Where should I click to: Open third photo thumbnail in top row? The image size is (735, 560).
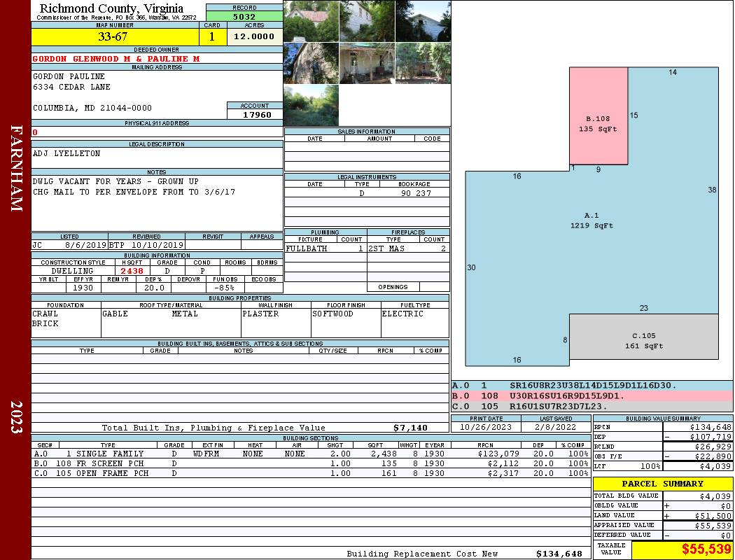pyautogui.click(x=423, y=21)
